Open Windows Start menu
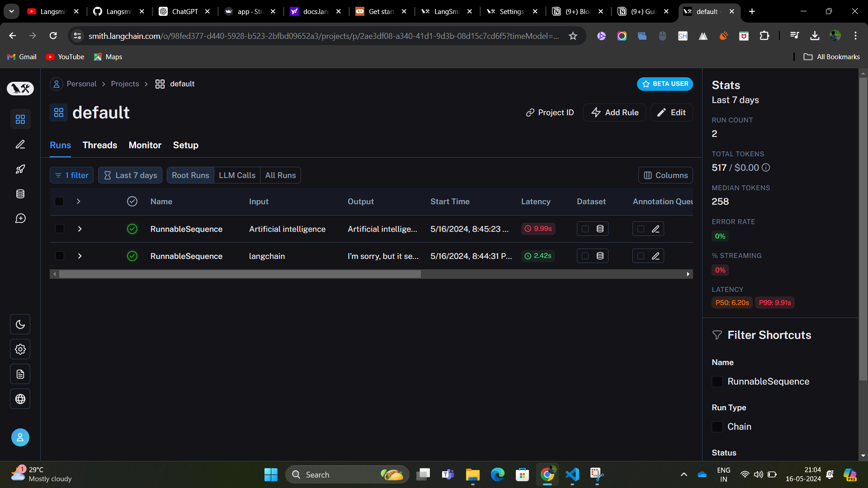This screenshot has width=868, height=488. pos(271,474)
